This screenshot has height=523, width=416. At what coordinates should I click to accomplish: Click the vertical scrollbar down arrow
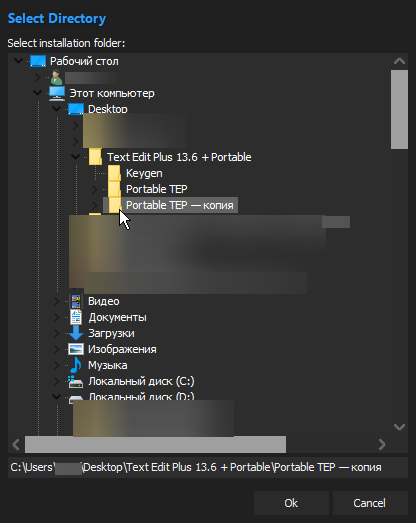click(x=399, y=427)
